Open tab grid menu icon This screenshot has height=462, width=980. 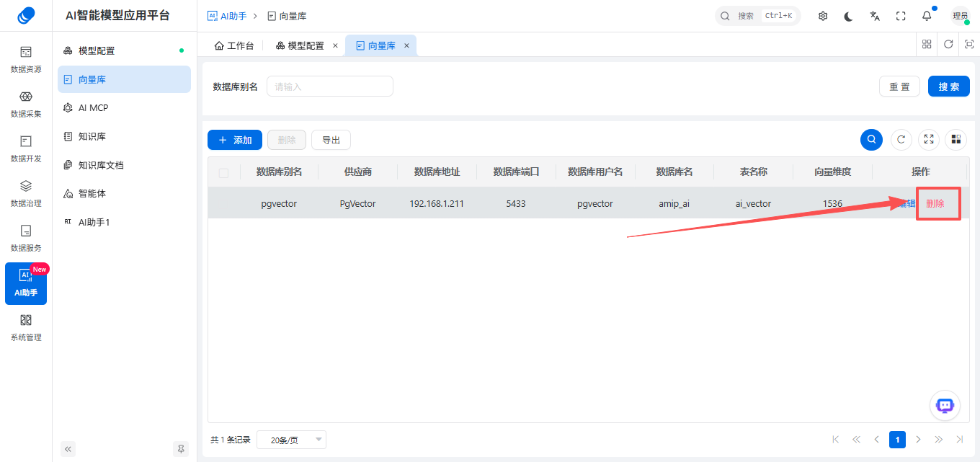(927, 44)
